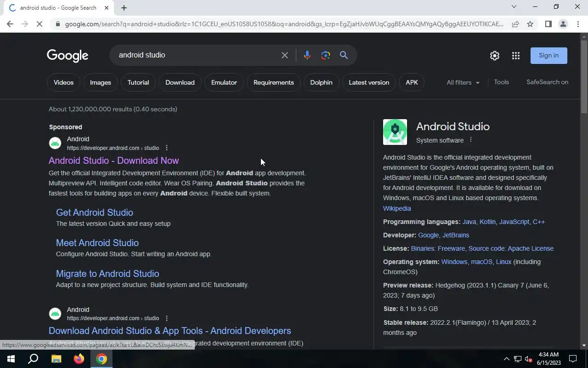Image resolution: width=588 pixels, height=368 pixels.
Task: Stop loading the page
Action: [40, 24]
